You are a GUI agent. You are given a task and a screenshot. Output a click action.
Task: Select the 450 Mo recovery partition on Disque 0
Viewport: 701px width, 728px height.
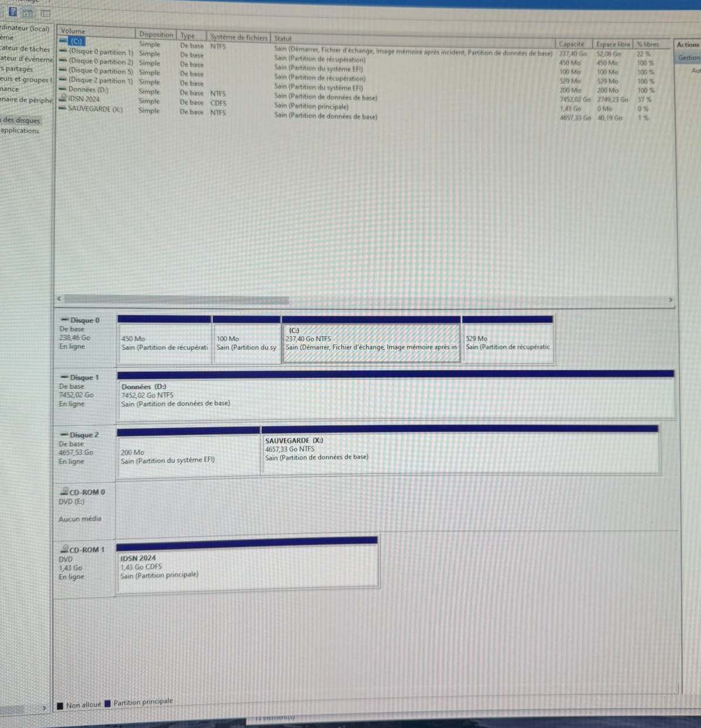tap(164, 344)
